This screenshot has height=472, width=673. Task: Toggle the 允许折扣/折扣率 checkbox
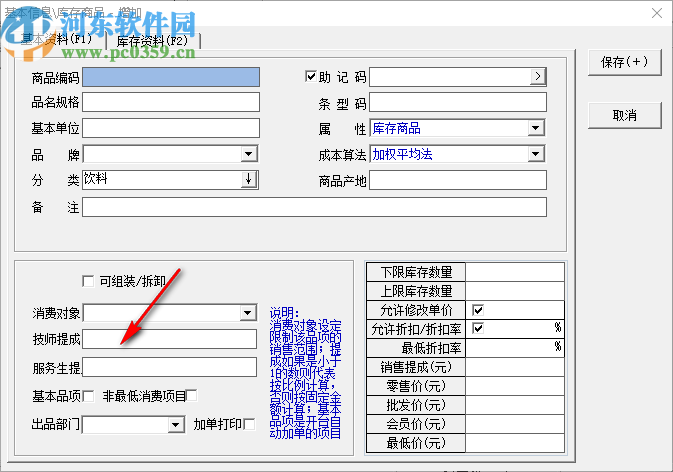pyautogui.click(x=478, y=328)
